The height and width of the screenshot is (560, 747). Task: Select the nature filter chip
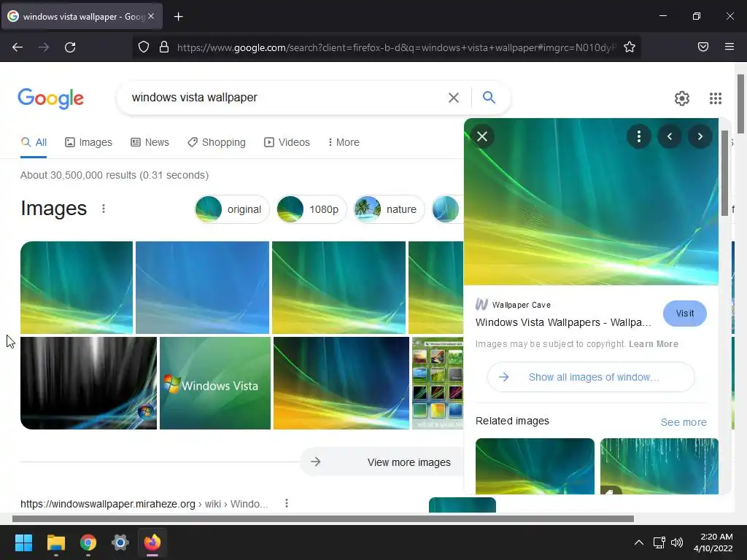(389, 209)
